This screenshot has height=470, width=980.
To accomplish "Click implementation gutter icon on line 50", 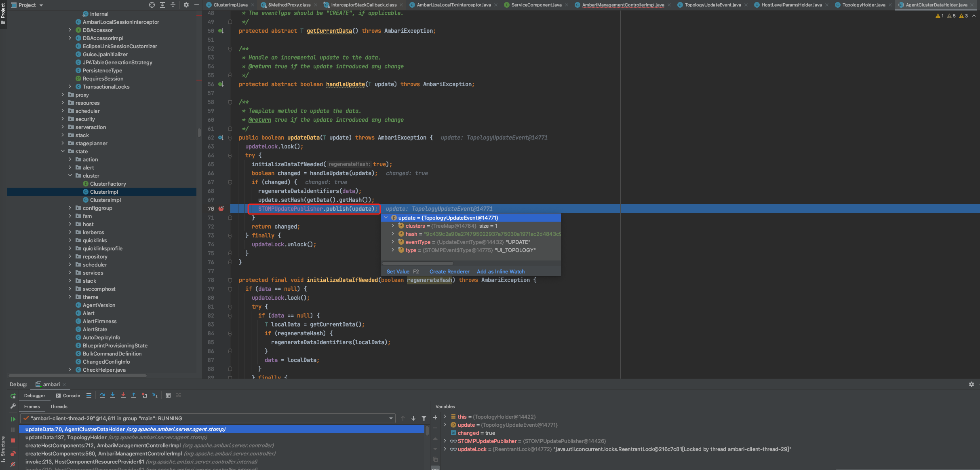I will (x=221, y=31).
